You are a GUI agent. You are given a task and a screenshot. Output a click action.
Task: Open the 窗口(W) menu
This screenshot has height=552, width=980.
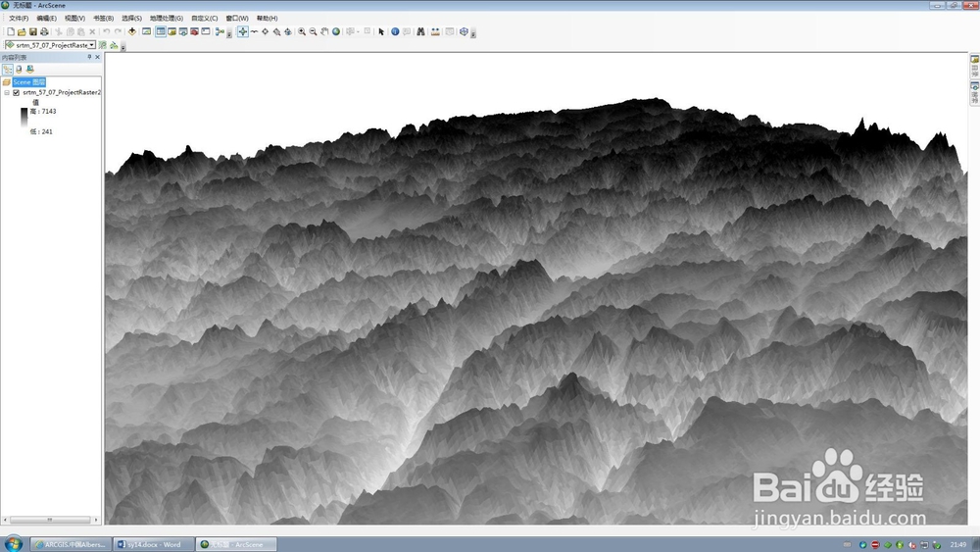point(237,18)
